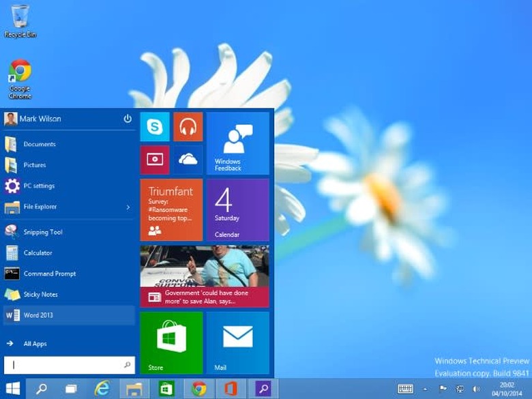
Task: Open PC settings from Start menu
Action: [x=39, y=186]
